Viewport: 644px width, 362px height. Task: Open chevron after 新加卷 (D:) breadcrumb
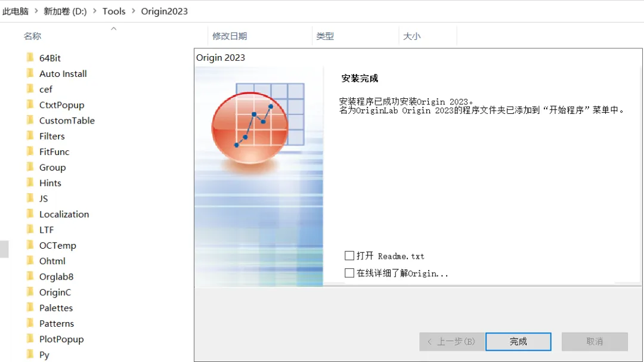coord(94,11)
